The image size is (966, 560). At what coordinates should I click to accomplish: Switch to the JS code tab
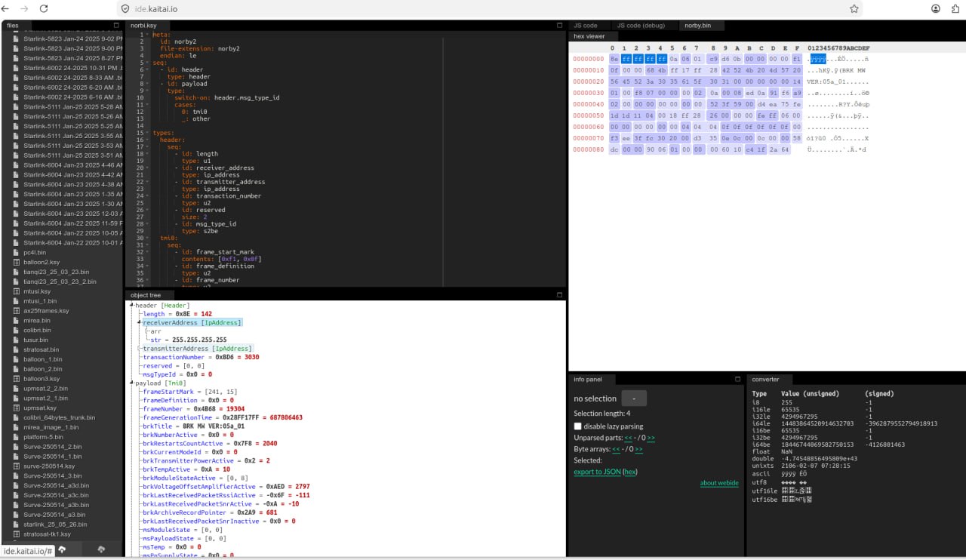[586, 25]
